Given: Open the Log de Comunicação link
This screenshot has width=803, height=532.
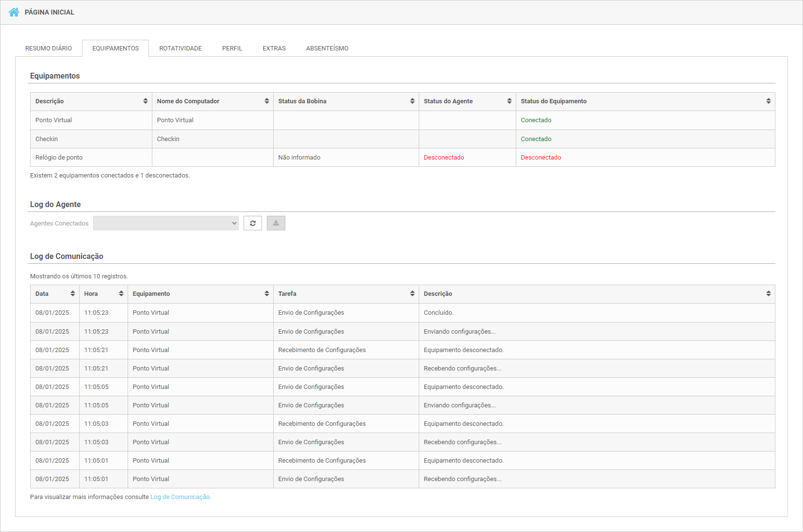Looking at the screenshot, I should click(x=180, y=497).
